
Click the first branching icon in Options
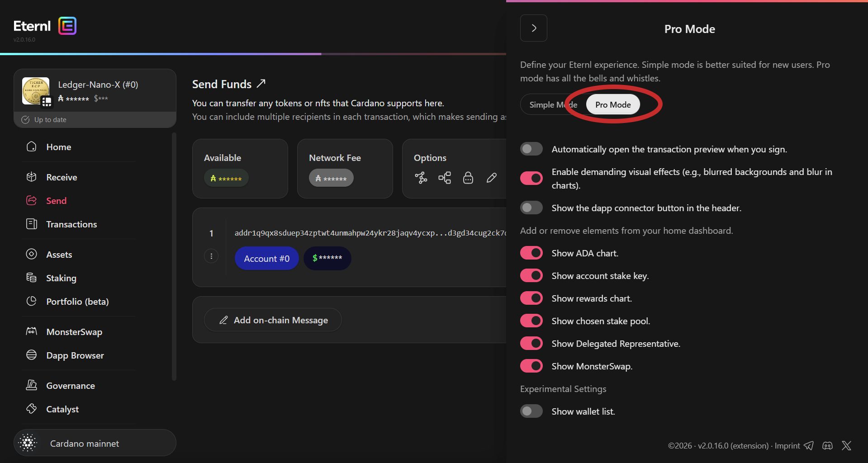tap(421, 178)
